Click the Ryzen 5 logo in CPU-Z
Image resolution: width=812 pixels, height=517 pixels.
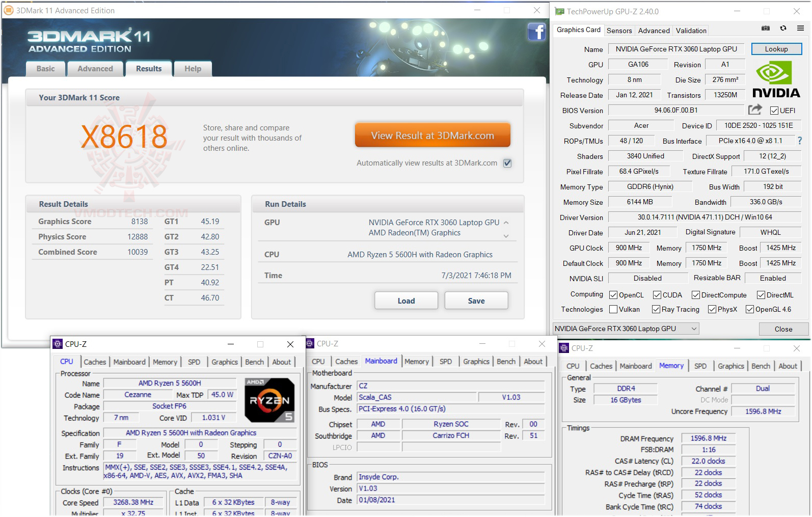click(269, 400)
